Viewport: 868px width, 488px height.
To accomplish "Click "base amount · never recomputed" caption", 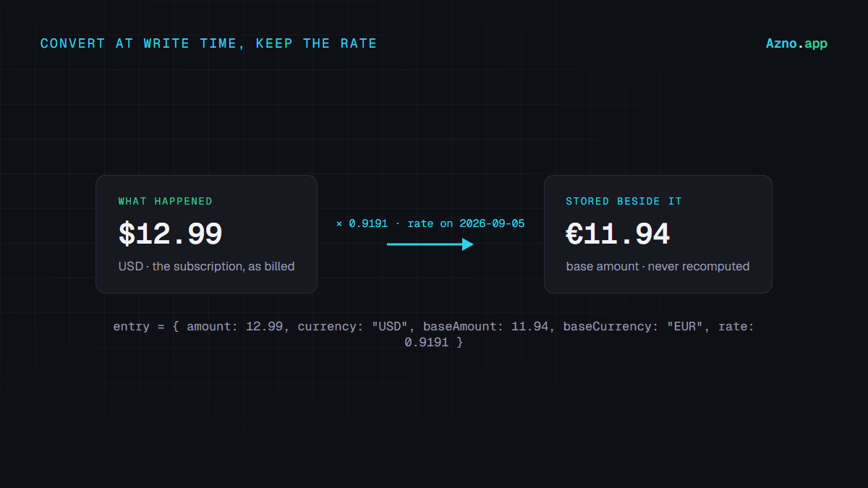I will pyautogui.click(x=658, y=266).
